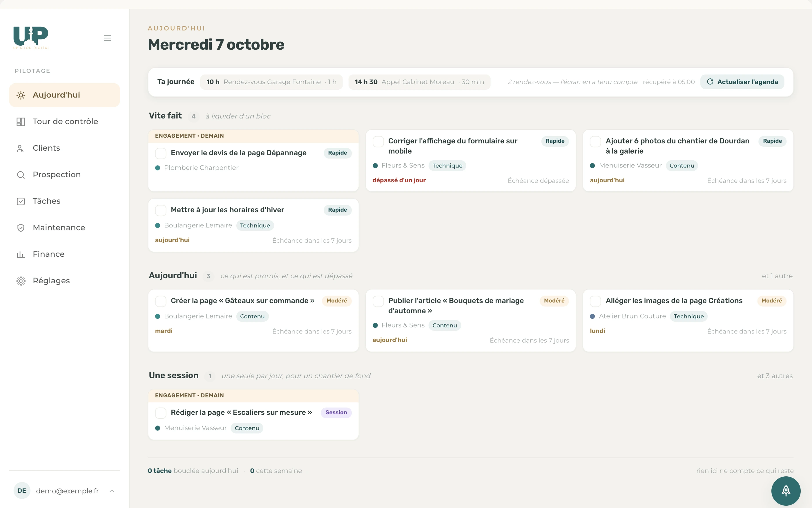Check off Corriger l'affichage du formulaire task
Image resolution: width=812 pixels, height=508 pixels.
coord(378,141)
